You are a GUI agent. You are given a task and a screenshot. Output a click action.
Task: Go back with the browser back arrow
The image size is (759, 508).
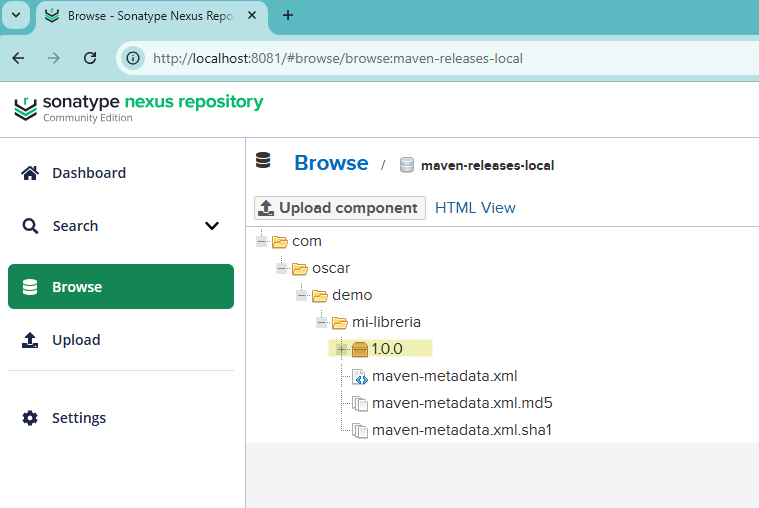click(18, 58)
